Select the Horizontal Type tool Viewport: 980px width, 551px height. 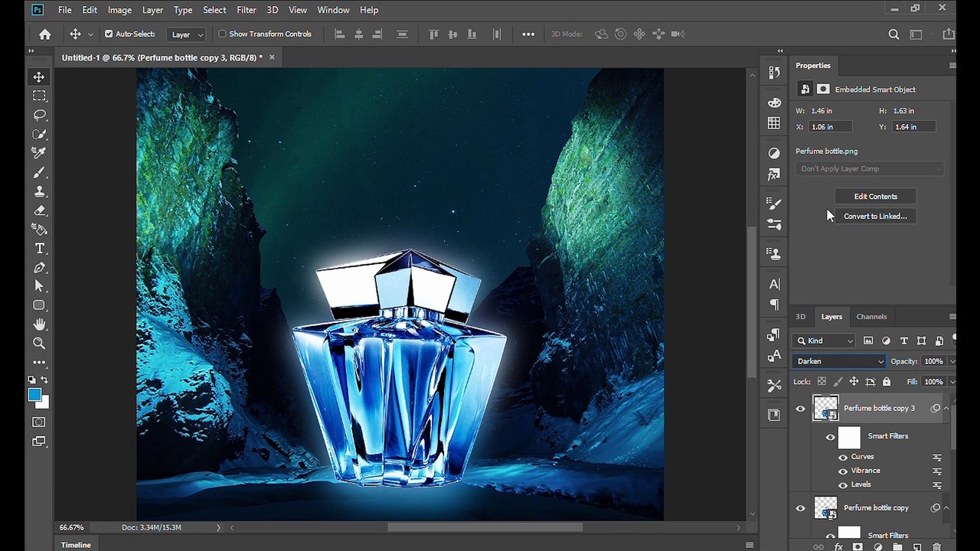[x=39, y=249]
